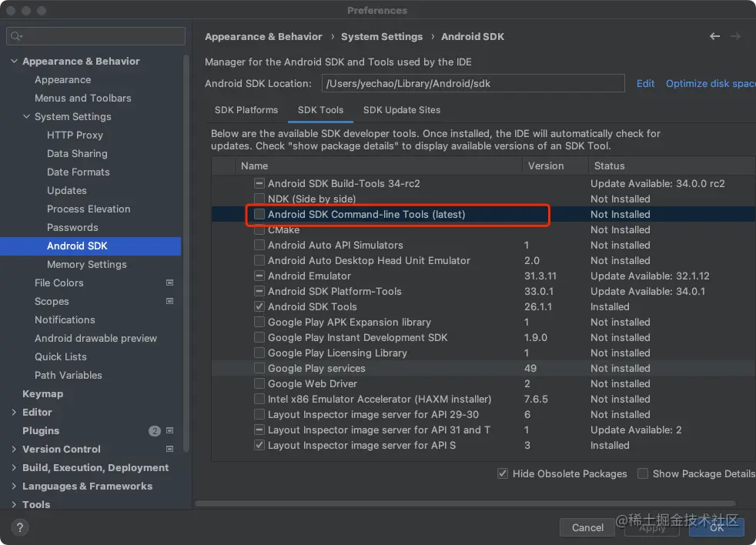The image size is (756, 545).
Task: Open the Keymap settings
Action: tap(42, 393)
